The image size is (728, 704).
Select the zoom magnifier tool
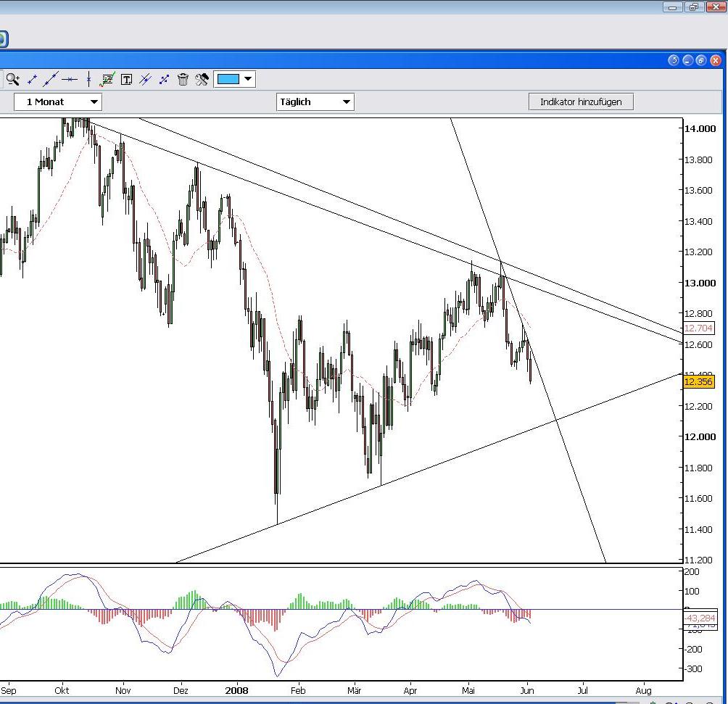(13, 80)
